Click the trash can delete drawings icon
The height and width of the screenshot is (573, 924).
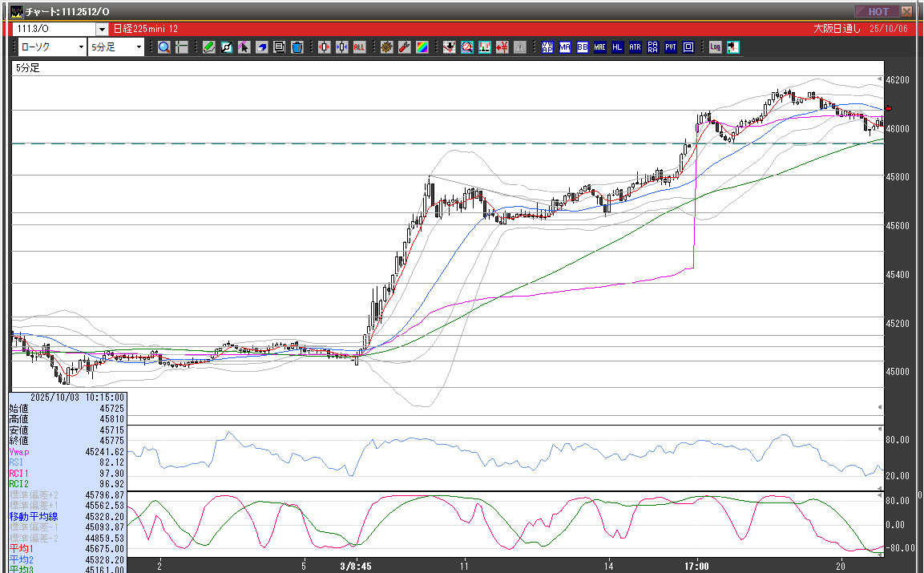(297, 47)
